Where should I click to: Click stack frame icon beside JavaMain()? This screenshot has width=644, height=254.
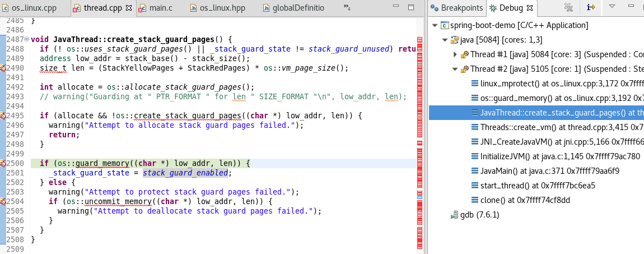coord(474,170)
